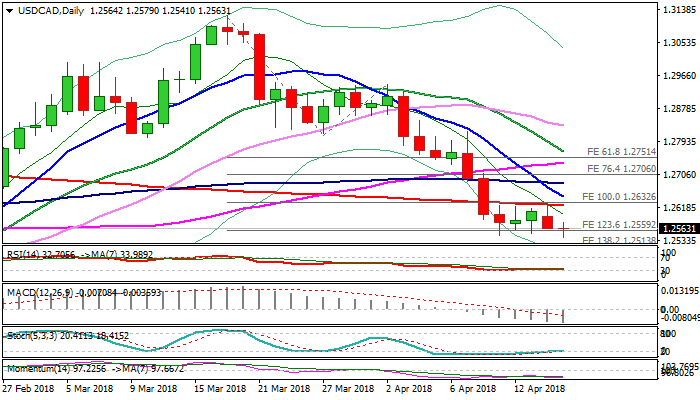Select the 12 Apr 2018 date label
Viewport: 700px width, 400px height.
pos(541,388)
